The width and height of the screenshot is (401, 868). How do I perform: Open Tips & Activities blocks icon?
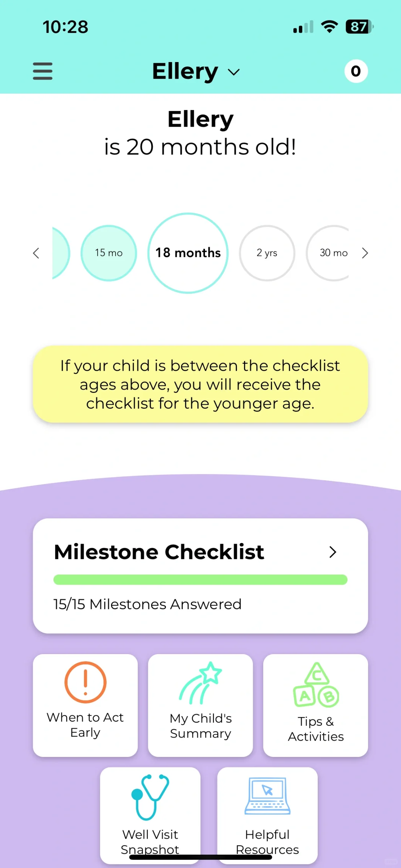(316, 685)
